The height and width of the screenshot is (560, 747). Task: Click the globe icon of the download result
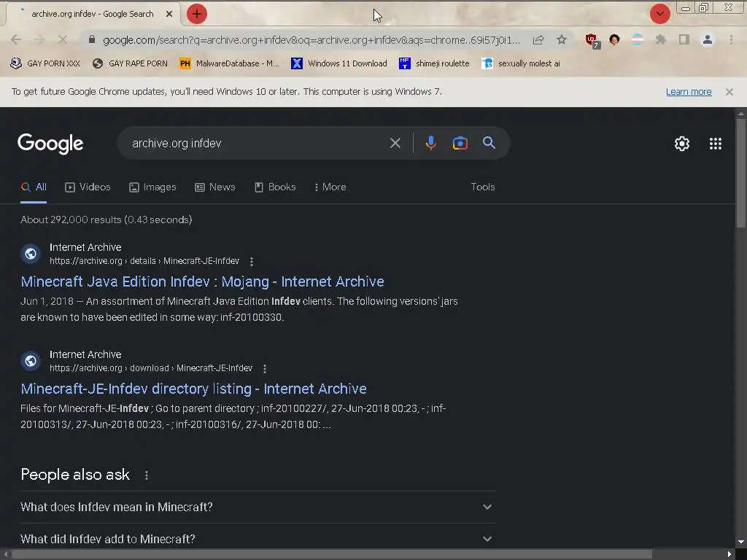click(31, 361)
